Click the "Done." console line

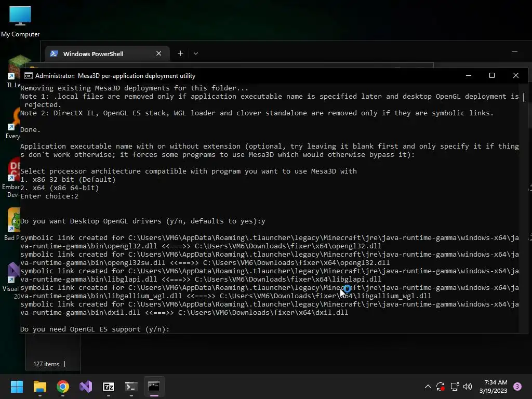point(30,129)
